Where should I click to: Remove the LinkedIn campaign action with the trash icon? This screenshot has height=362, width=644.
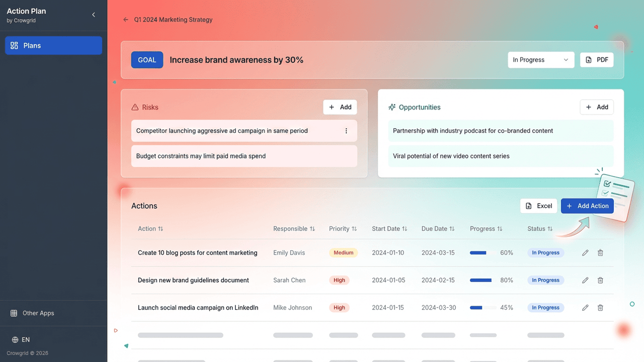pos(600,308)
